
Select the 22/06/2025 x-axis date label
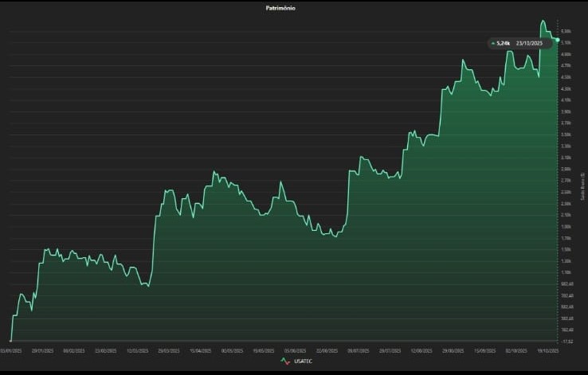pyautogui.click(x=327, y=350)
